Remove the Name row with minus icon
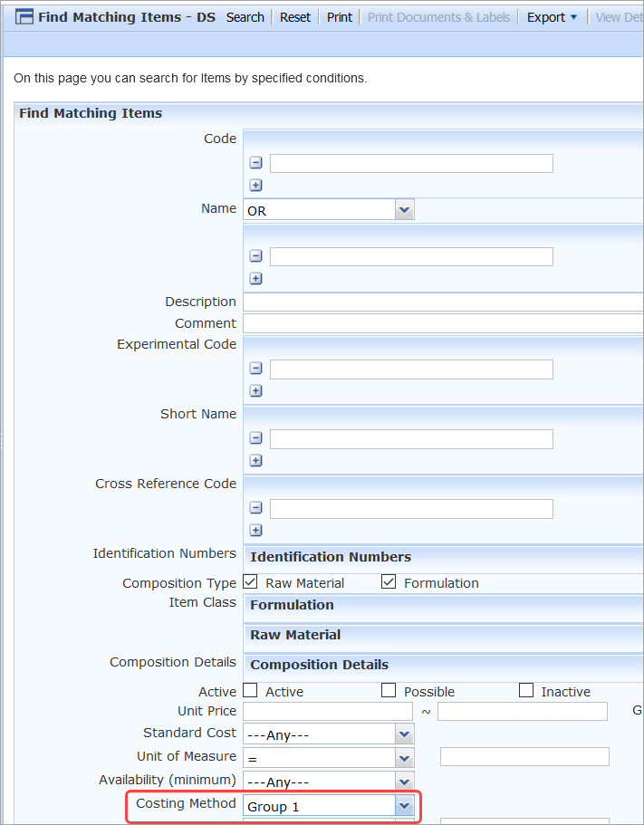 (x=255, y=256)
